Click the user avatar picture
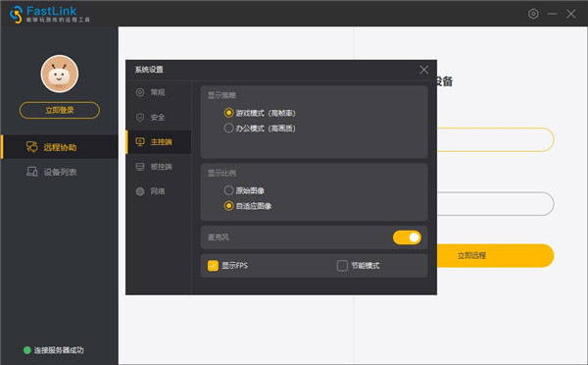The width and height of the screenshot is (588, 365). [60, 74]
